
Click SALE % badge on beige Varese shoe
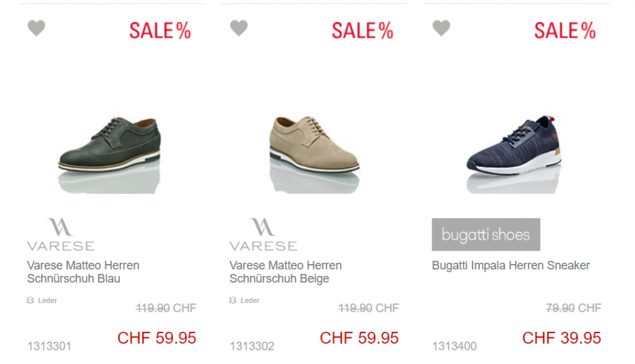point(362,30)
